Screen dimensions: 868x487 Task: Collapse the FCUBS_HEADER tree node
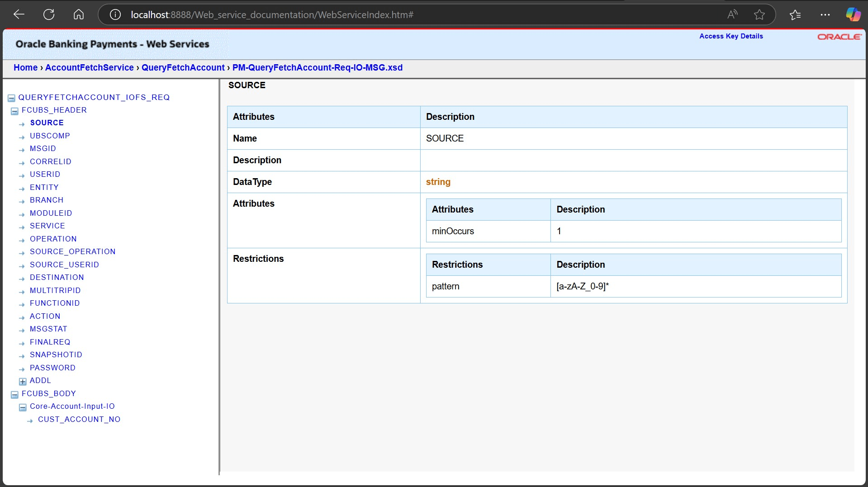pyautogui.click(x=14, y=111)
